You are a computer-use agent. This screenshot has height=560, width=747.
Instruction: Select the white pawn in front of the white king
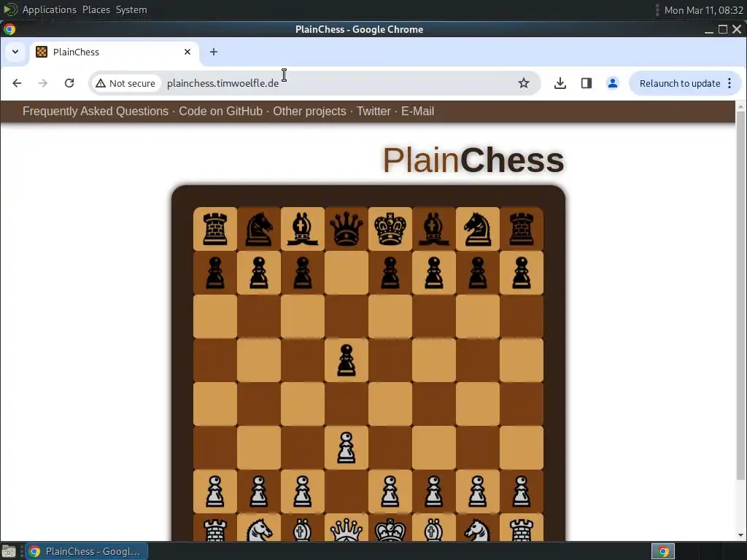[390, 491]
